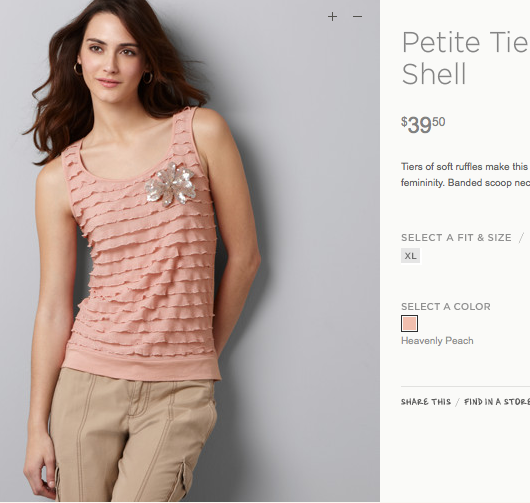Click the khaki cargo pants in the photo
The image size is (530, 503).
[135, 439]
